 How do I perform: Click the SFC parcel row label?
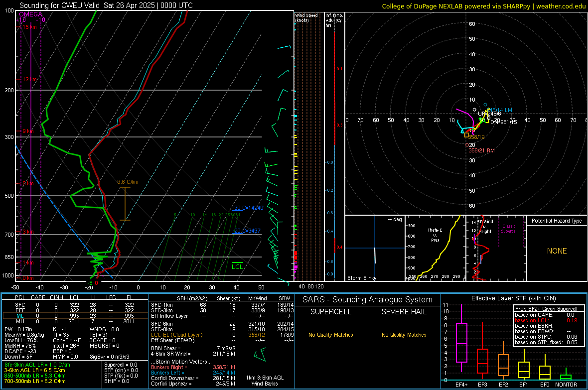pyautogui.click(x=20, y=305)
